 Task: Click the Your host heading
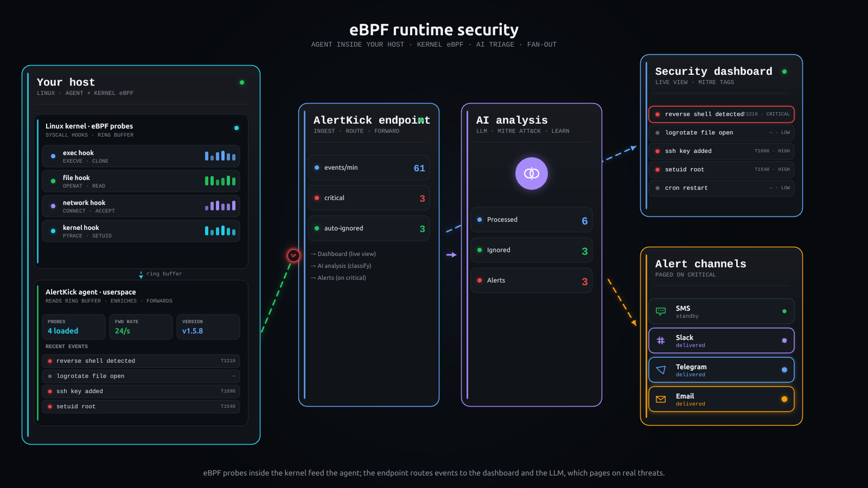coord(66,82)
